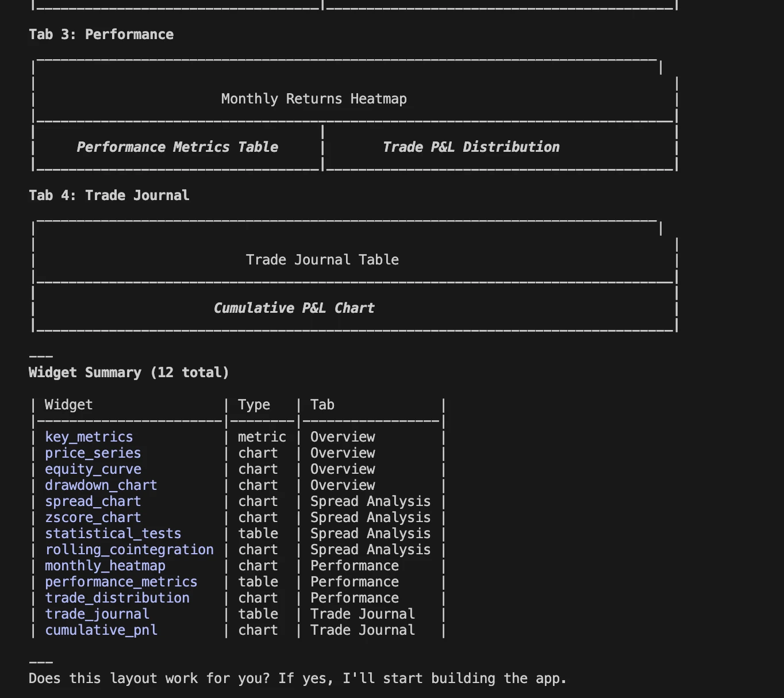This screenshot has width=784, height=698.
Task: Click the Cumulative P&L Chart box
Action: pyautogui.click(x=294, y=308)
